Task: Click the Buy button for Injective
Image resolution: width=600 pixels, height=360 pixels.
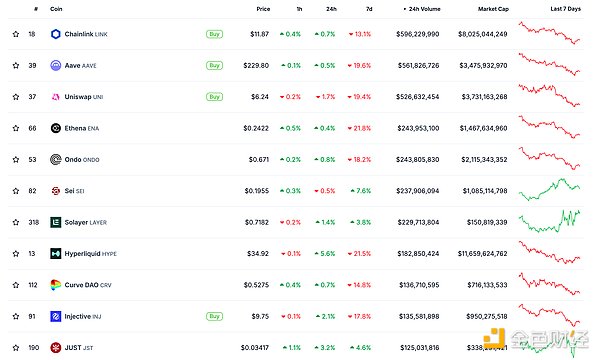Action: 214,316
